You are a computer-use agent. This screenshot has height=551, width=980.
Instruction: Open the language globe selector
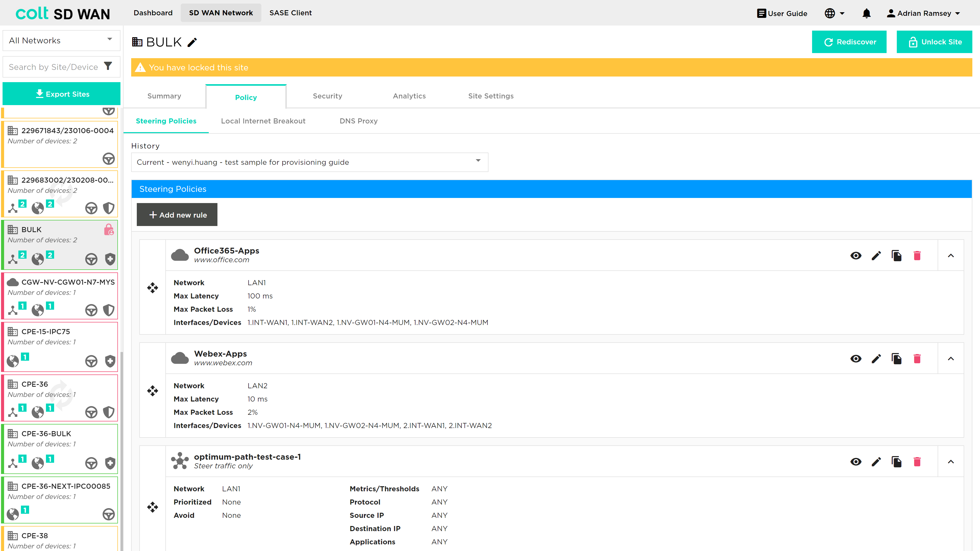point(834,13)
